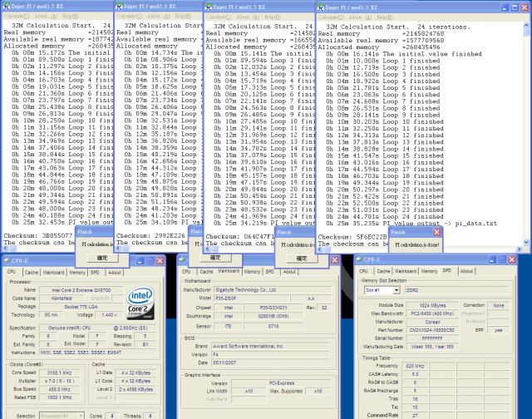Click the Intel Core 2 Extreme logo
532x419 pixels.
(x=140, y=303)
